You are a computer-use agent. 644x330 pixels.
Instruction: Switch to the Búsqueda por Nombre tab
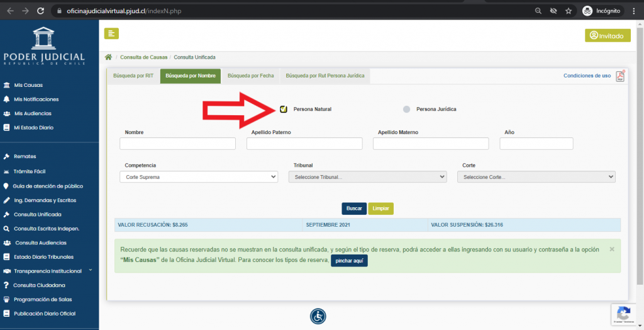pos(191,76)
